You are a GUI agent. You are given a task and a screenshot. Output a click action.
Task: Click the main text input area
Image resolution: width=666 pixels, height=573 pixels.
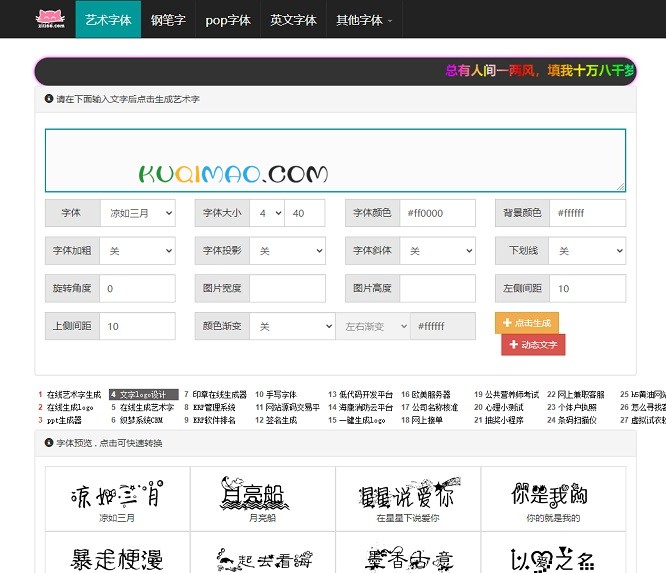(x=335, y=160)
